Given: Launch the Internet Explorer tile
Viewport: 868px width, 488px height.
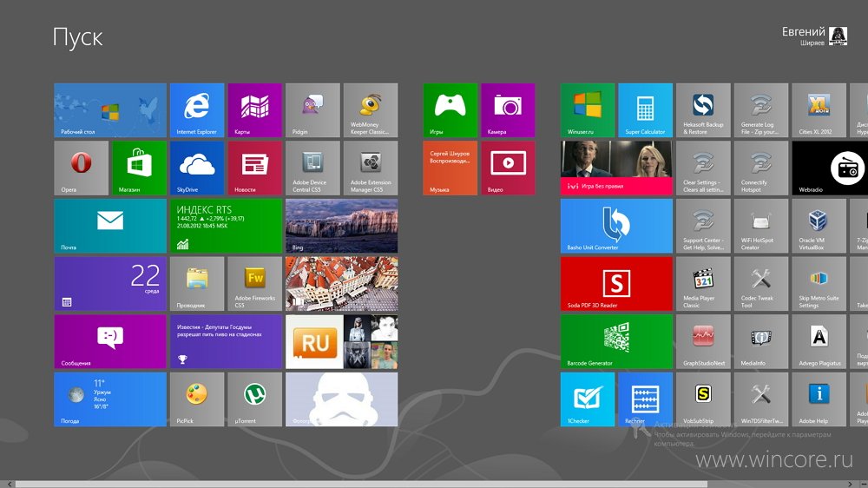Looking at the screenshot, I should click(x=197, y=110).
